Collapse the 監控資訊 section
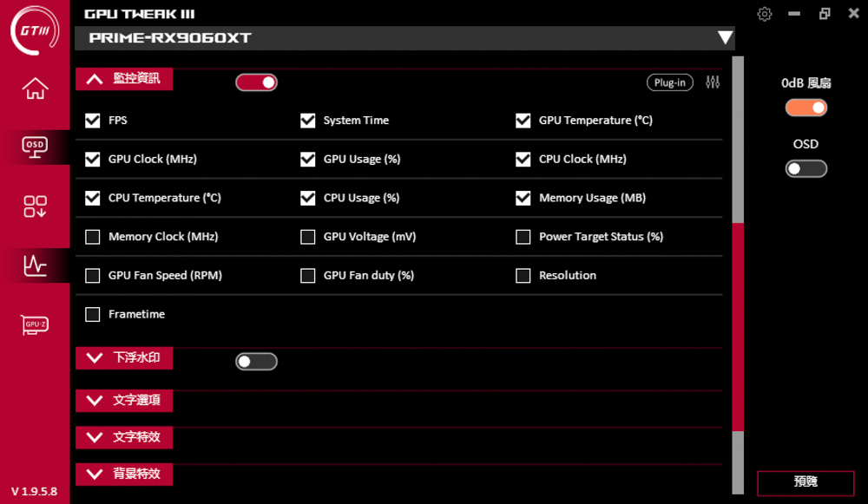The width and height of the screenshot is (868, 504). 124,79
